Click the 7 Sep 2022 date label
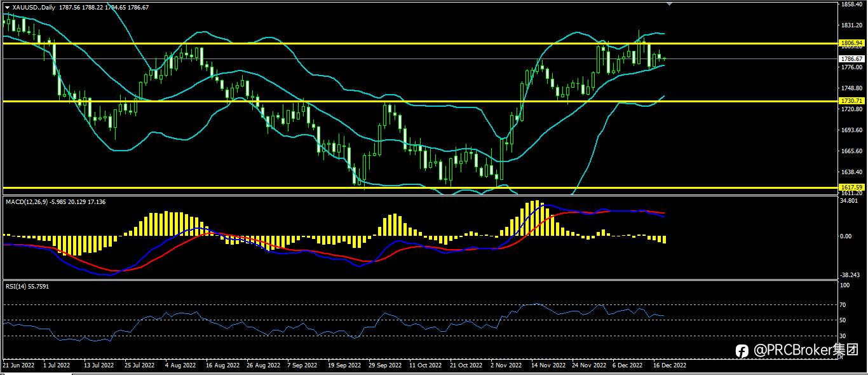The image size is (868, 375). point(302,366)
